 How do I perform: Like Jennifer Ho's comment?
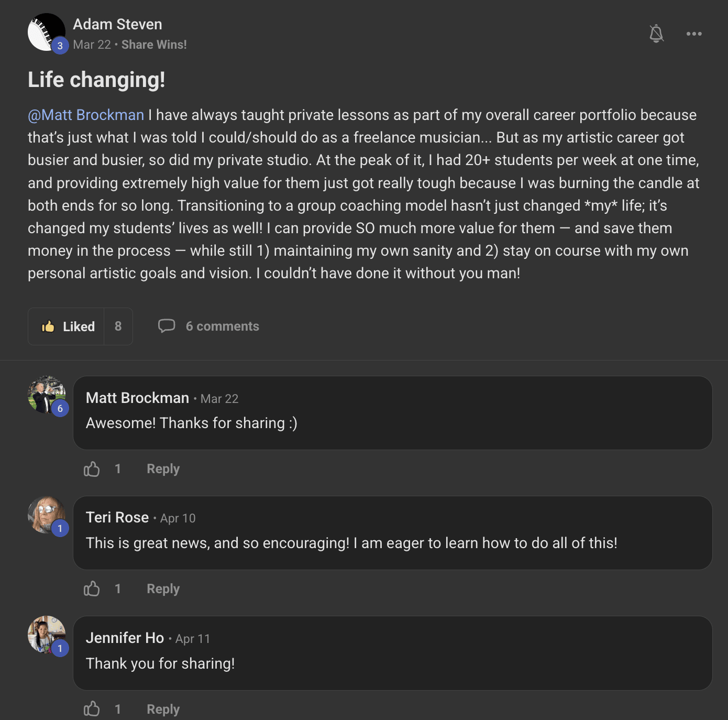pos(92,709)
